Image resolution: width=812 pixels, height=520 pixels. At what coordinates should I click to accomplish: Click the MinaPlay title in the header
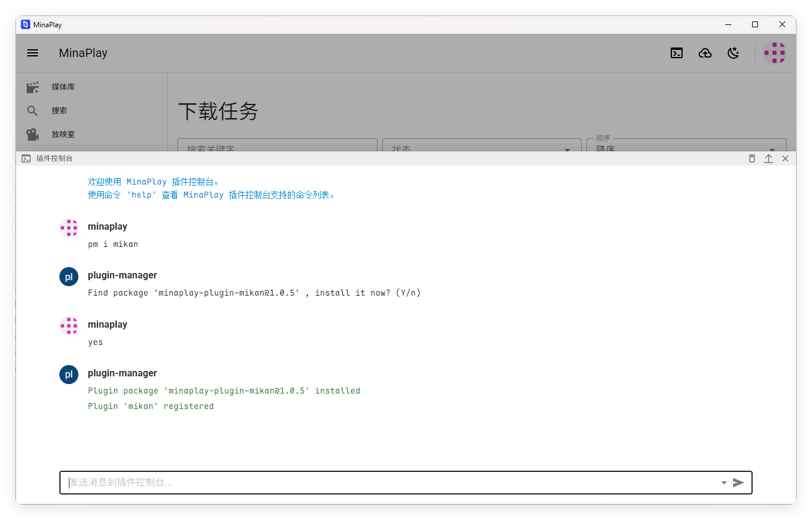(83, 53)
